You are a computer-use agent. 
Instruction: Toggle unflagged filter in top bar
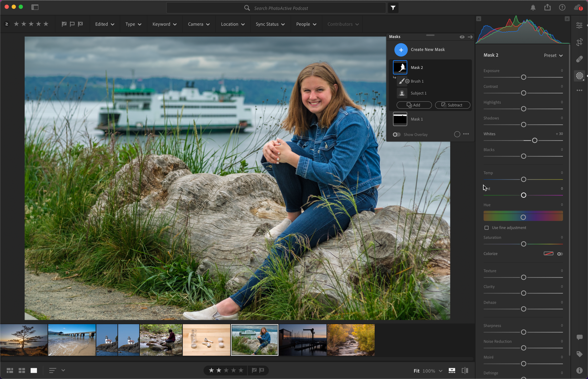72,24
